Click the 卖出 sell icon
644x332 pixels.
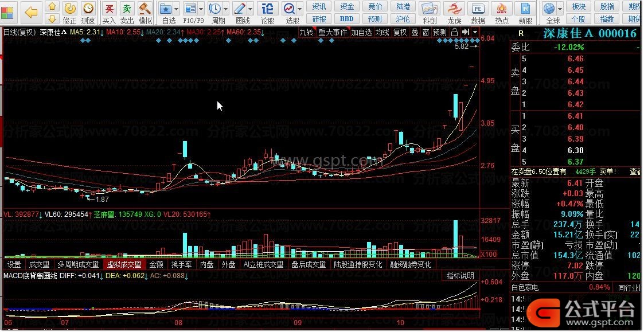(x=127, y=8)
